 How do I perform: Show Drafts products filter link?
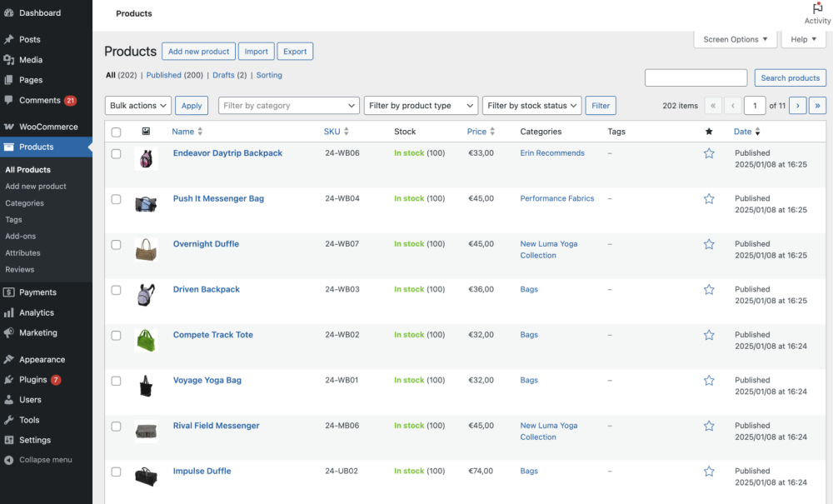pyautogui.click(x=223, y=75)
